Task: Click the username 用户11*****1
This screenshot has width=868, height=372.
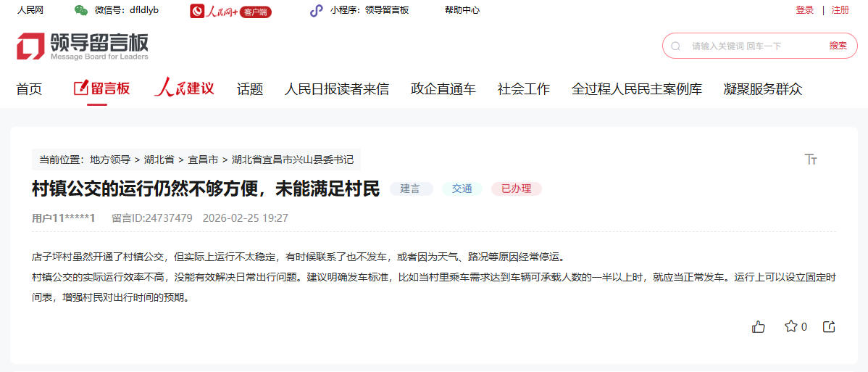Action: pos(64,218)
